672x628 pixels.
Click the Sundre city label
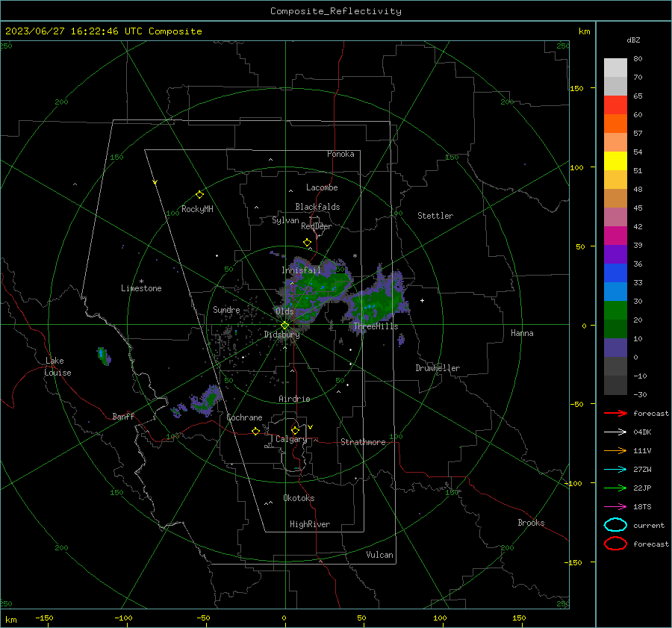point(226,310)
